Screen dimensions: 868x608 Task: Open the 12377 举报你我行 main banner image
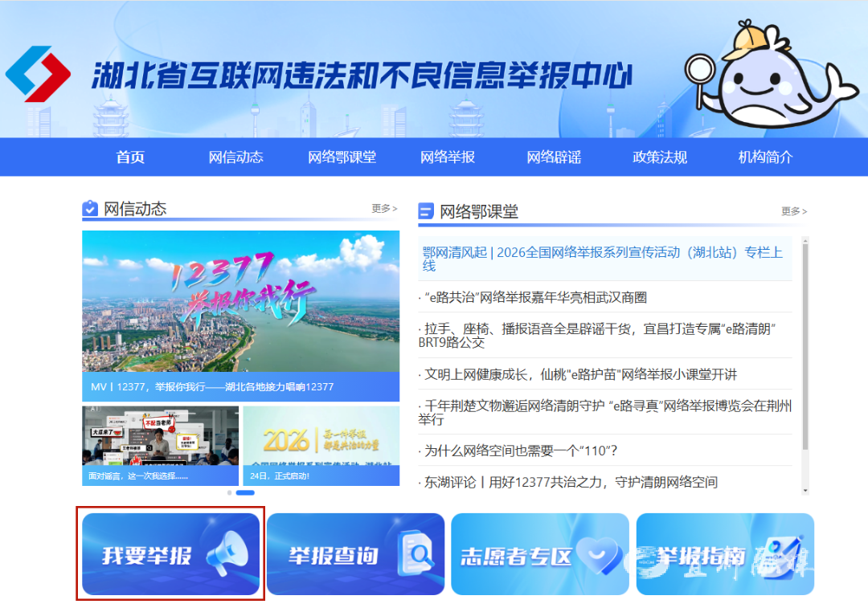[x=241, y=301]
